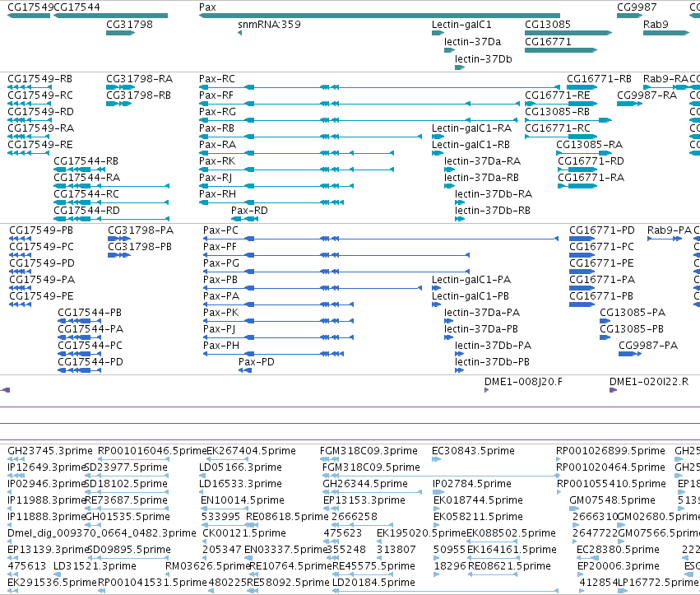The height and width of the screenshot is (595, 700).
Task: Click EST RP001026899.5prime
Action: pos(610,451)
